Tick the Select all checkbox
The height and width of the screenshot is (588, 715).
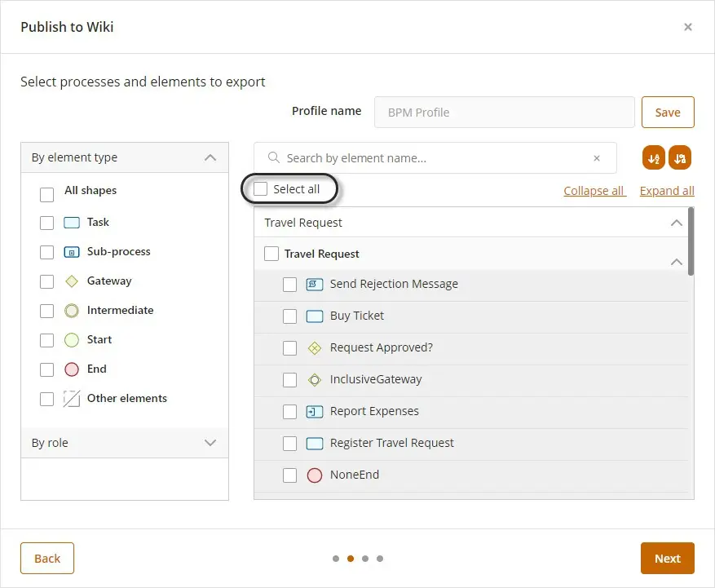pyautogui.click(x=260, y=189)
